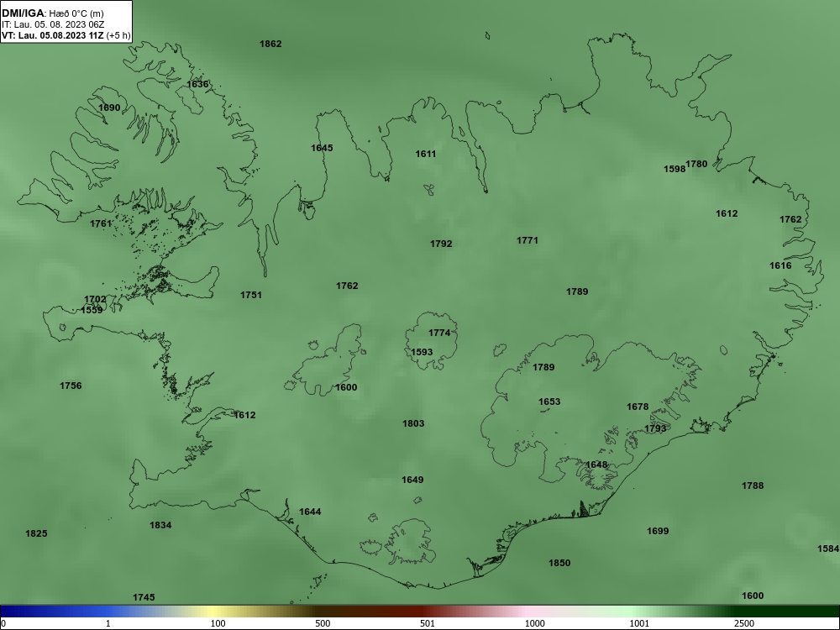The width and height of the screenshot is (840, 630).
Task: Select the 1653 height label
Action: point(549,402)
